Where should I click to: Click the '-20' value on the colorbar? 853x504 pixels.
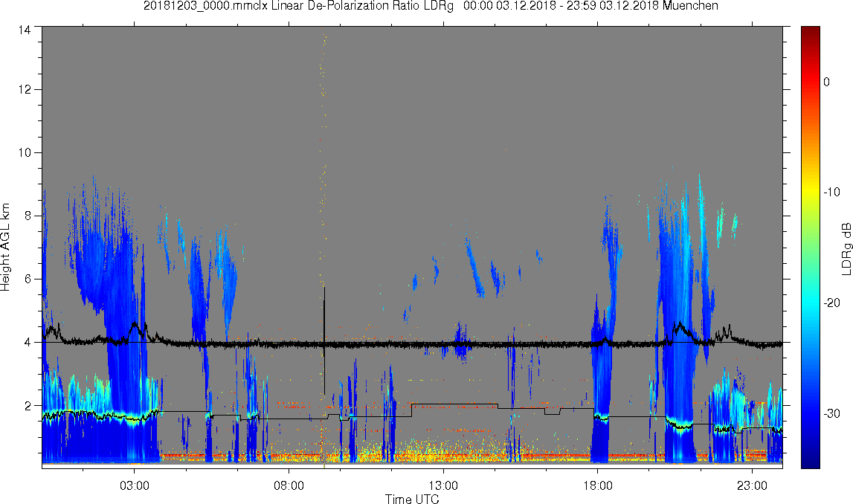click(x=831, y=303)
